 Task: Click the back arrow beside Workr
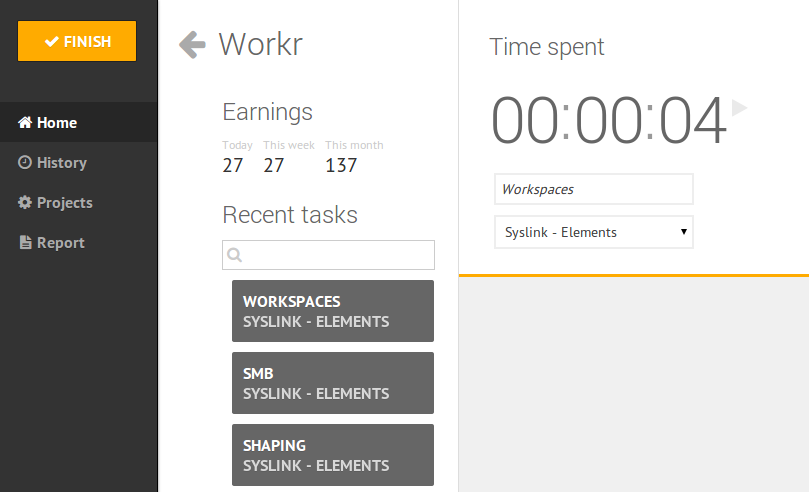192,44
